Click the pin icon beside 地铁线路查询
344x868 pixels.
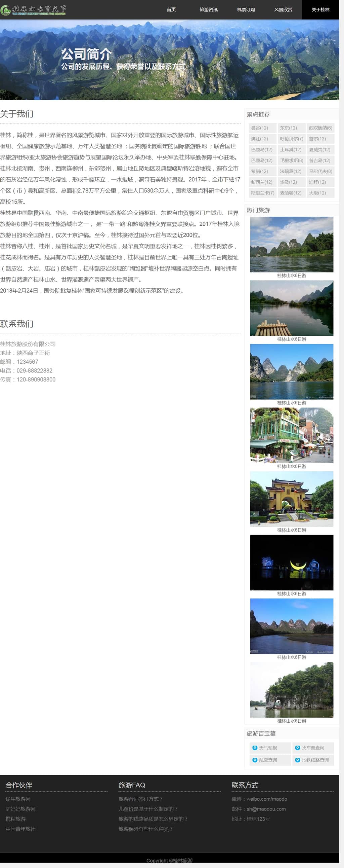point(298,760)
